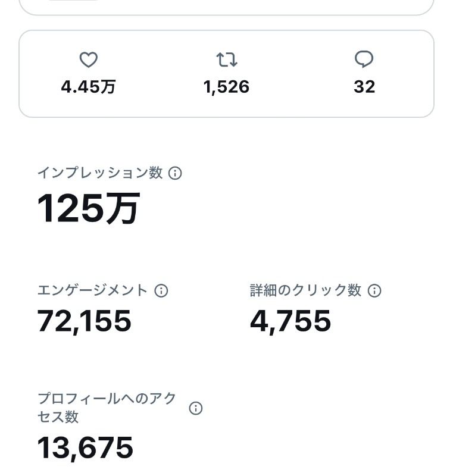Open info icon beside エンゲージメント

[161, 290]
